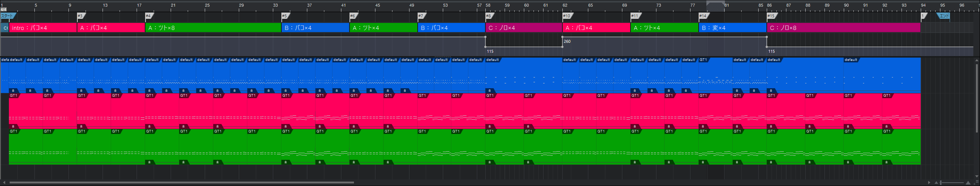Click the horizontal scroll right arrow
980x186 pixels.
point(929,183)
